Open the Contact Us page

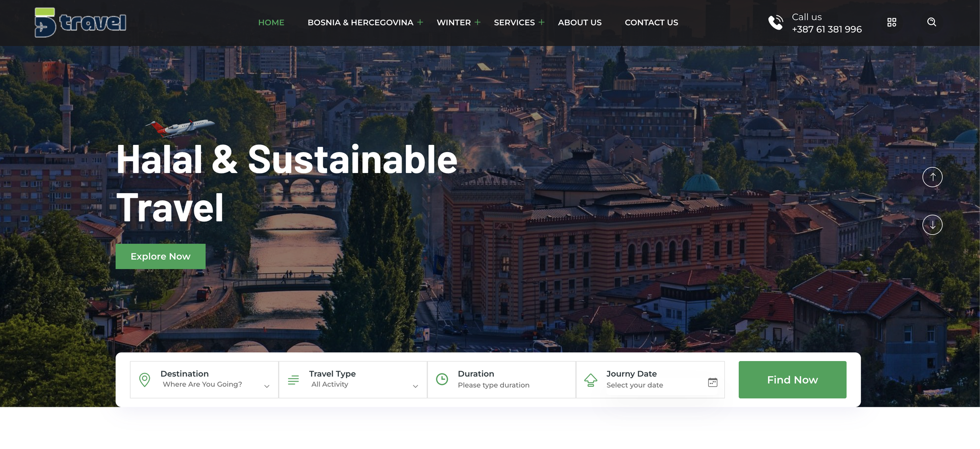click(x=651, y=22)
